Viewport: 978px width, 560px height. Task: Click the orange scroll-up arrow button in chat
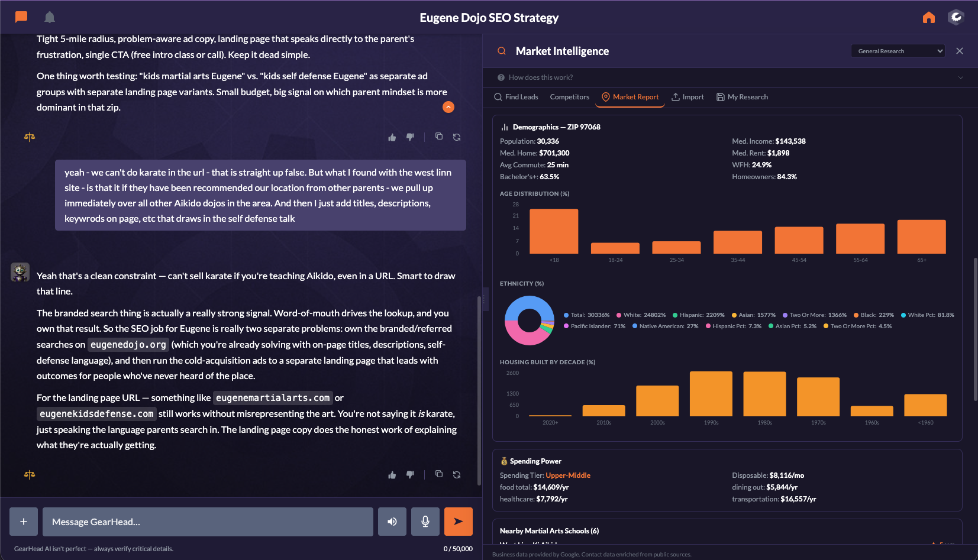(448, 107)
